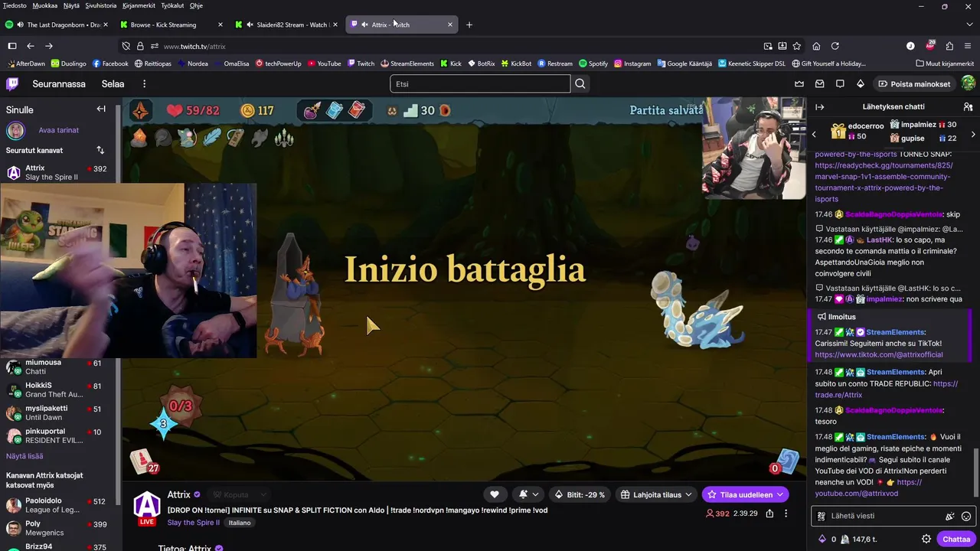
Task: Unmute the Attrix Twitch tab audio
Action: 364,24
